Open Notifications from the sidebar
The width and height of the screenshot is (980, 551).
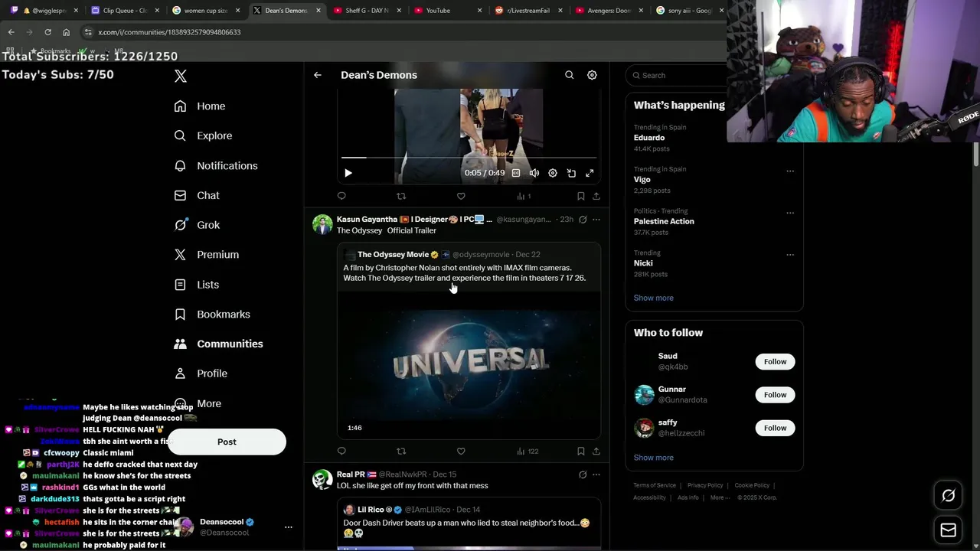pyautogui.click(x=216, y=165)
